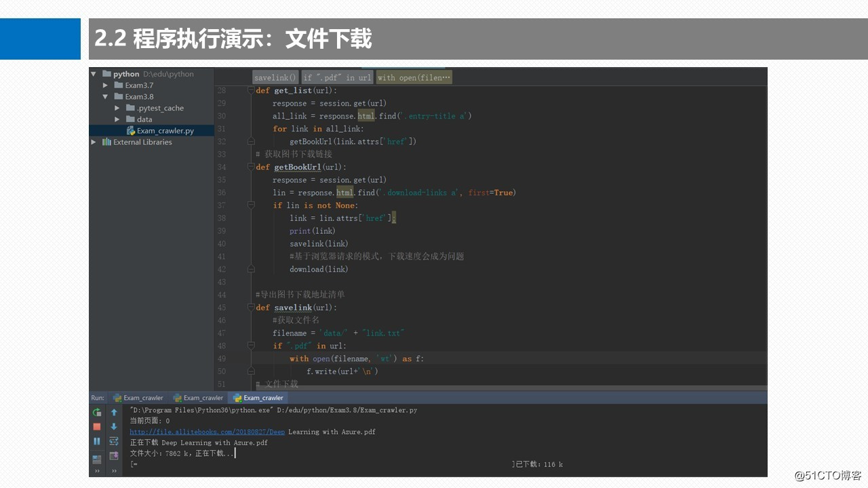Expand the External Libraries node arrow
This screenshot has height=488, width=868.
94,142
